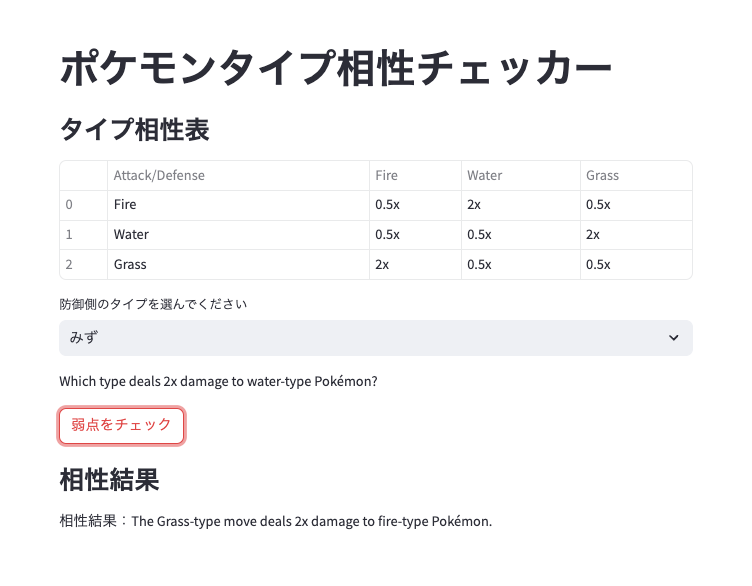This screenshot has height=586, width=752.
Task: Click row index 1 cell
Action: pos(83,235)
